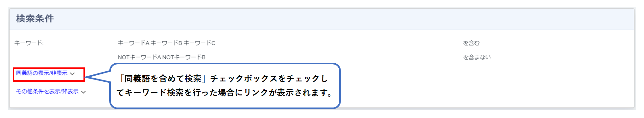Click the NOTキーワードB excluded term
Screen dimensions: 644x118
tap(184, 57)
